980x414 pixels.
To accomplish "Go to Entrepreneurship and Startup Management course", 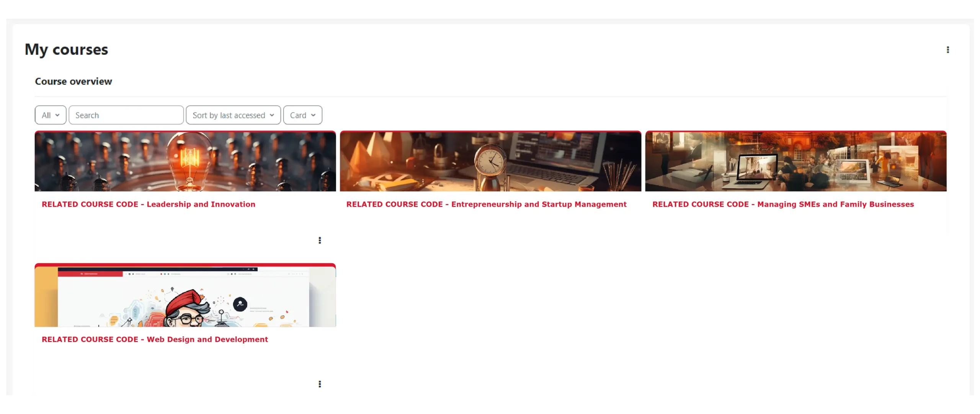I will click(486, 204).
